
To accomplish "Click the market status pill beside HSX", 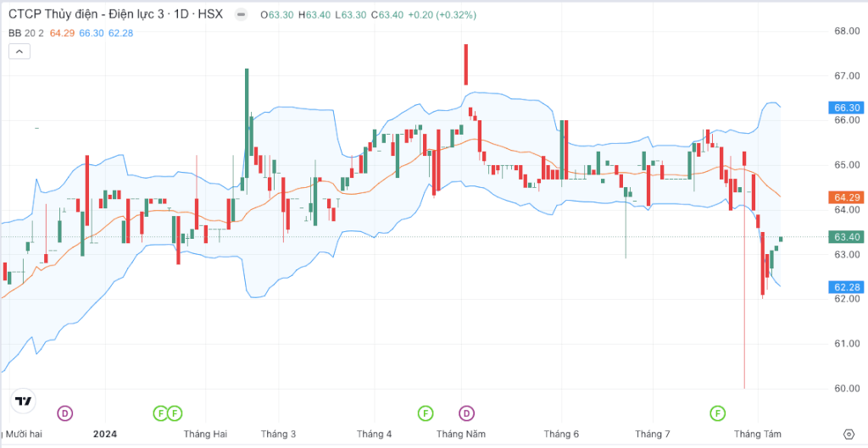I will (x=240, y=15).
